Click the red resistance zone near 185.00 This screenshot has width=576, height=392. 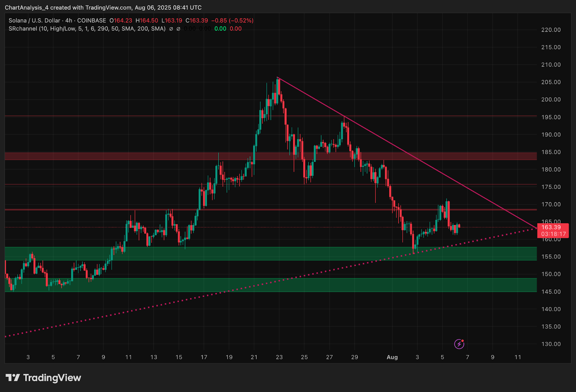tap(270, 156)
